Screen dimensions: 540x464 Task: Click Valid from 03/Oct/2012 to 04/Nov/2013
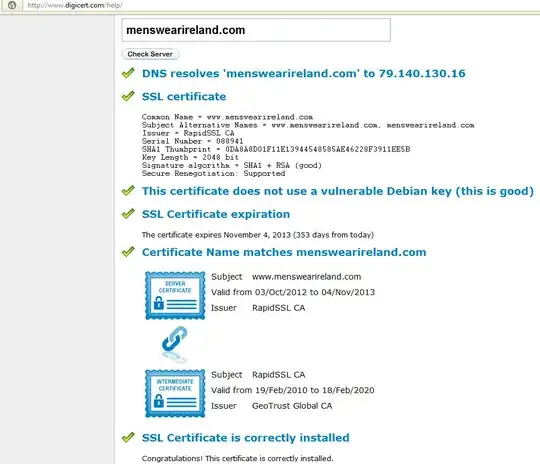pyautogui.click(x=293, y=292)
